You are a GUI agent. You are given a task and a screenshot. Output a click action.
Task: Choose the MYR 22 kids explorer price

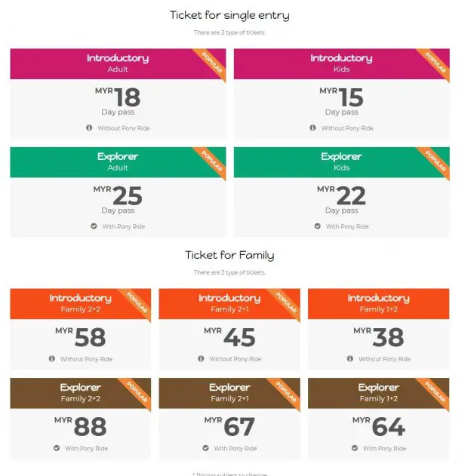click(x=341, y=195)
